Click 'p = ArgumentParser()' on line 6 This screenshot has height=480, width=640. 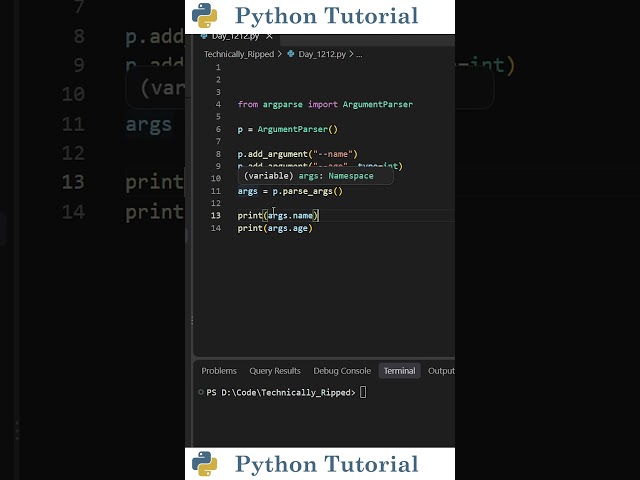[x=288, y=129]
